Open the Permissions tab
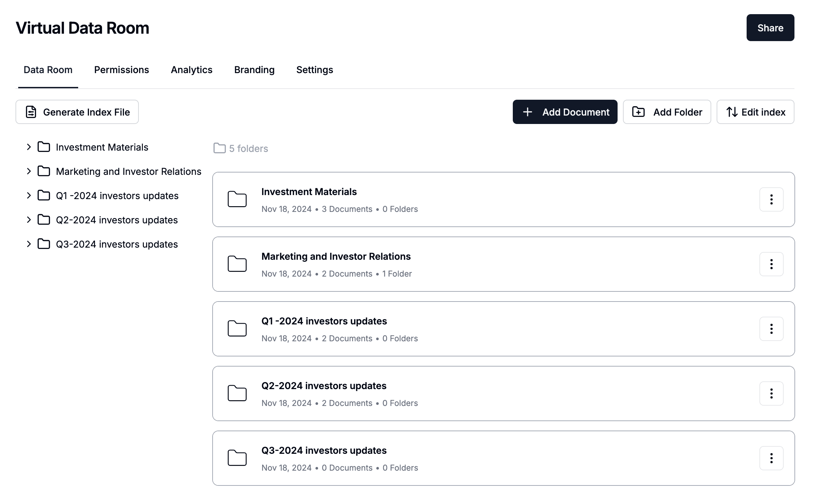 122,70
